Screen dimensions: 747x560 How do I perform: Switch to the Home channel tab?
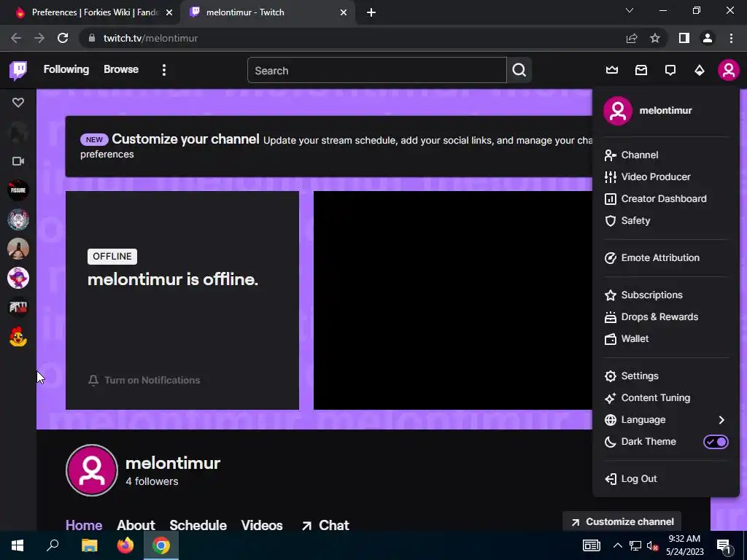coord(84,525)
